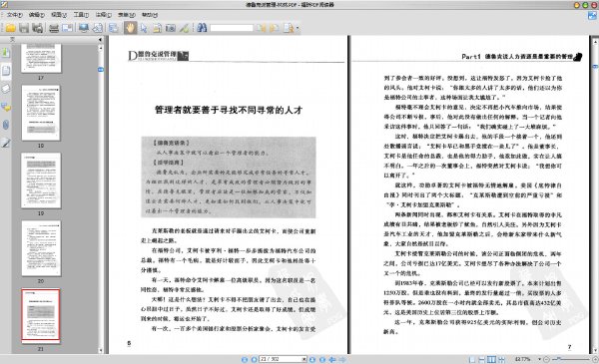The image size is (599, 364).
Task: Select page 17 thumbnail
Action: [41, 58]
